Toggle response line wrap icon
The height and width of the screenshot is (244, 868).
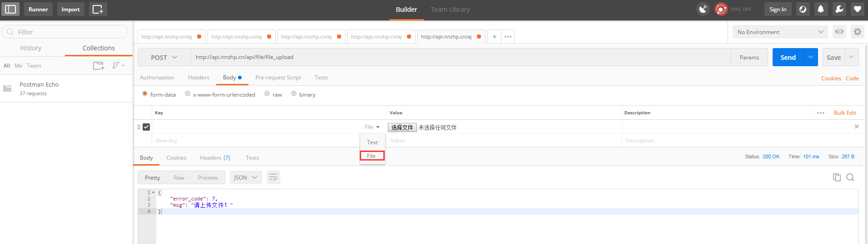[273, 177]
